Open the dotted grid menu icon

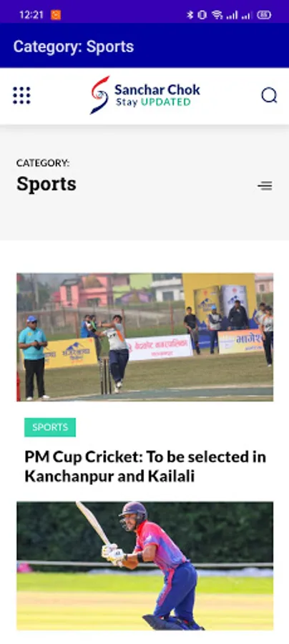(21, 95)
